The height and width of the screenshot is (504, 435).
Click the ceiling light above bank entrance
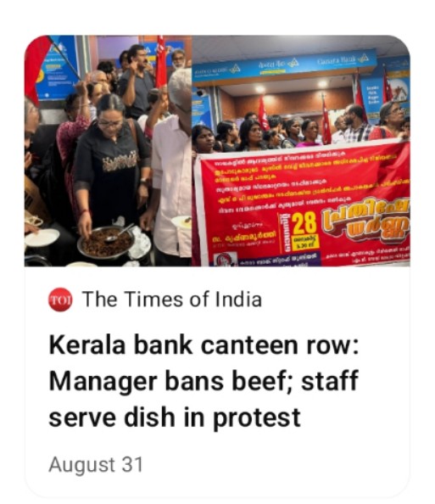coord(260,89)
